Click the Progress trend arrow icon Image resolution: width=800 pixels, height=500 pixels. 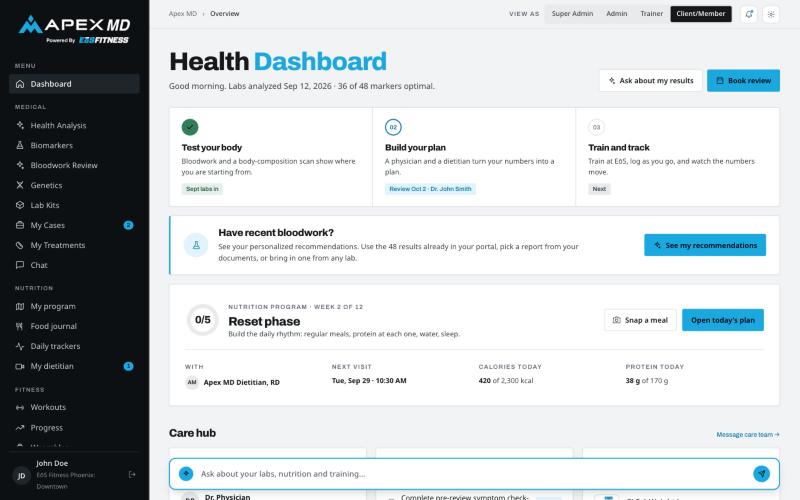point(20,428)
